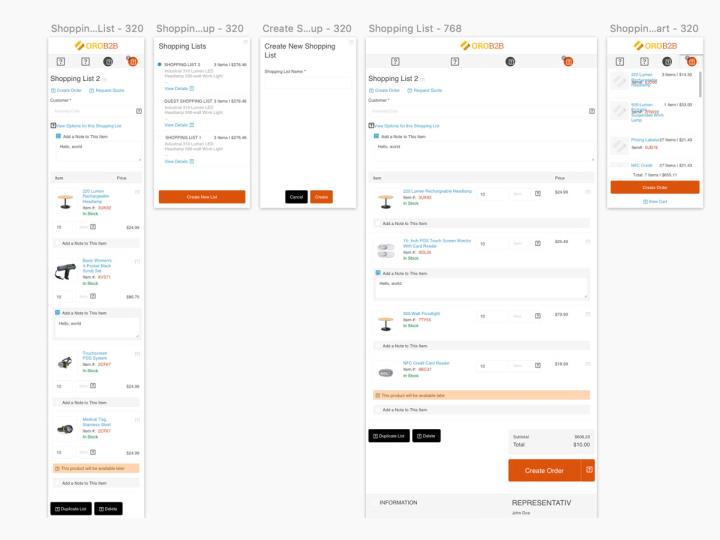Click the Shopping List Name input field
This screenshot has height=540, width=720.
[x=308, y=83]
